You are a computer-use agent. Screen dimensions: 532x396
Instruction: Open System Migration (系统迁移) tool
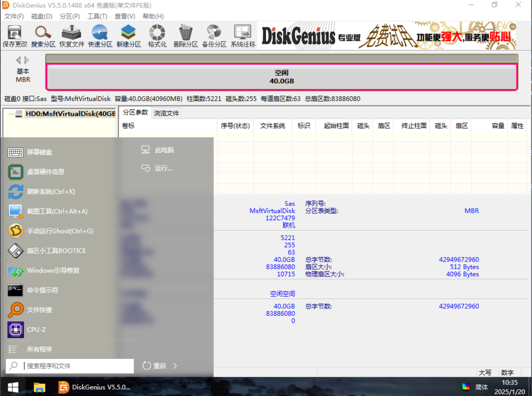click(x=243, y=36)
